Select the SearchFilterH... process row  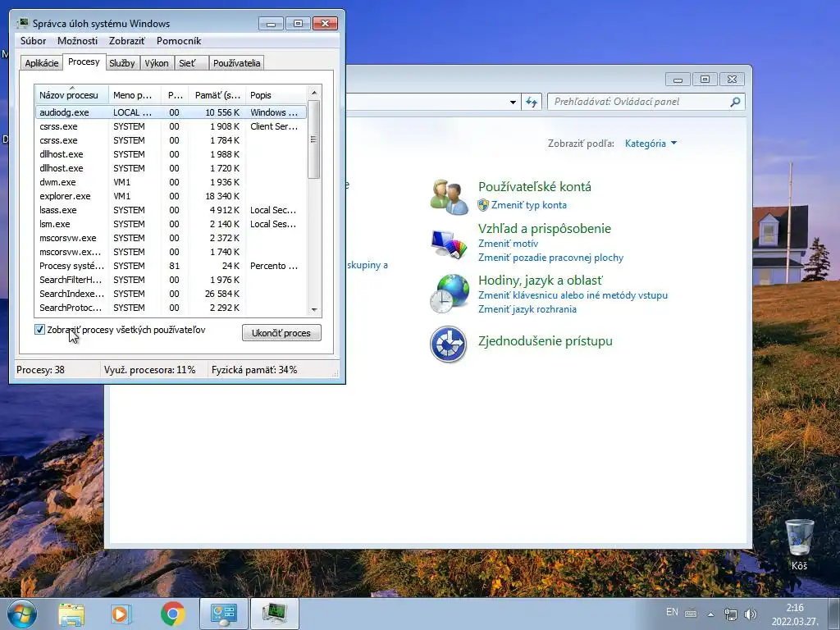pos(171,280)
